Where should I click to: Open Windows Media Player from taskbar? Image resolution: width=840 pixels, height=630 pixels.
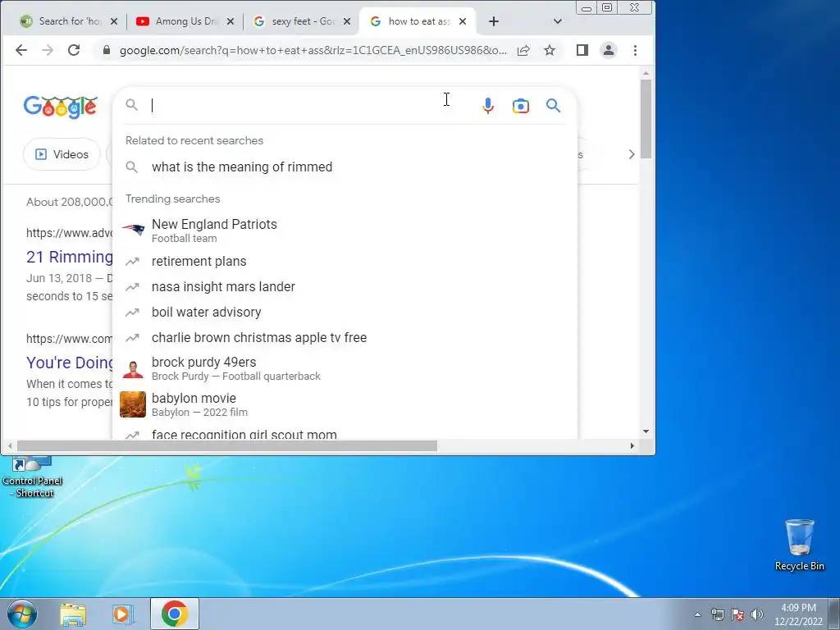[122, 614]
